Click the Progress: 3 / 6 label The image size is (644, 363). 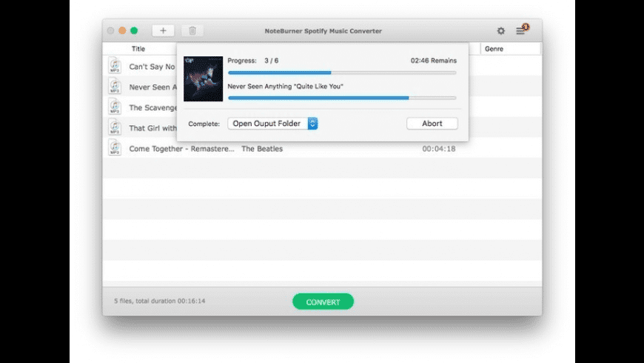click(253, 61)
